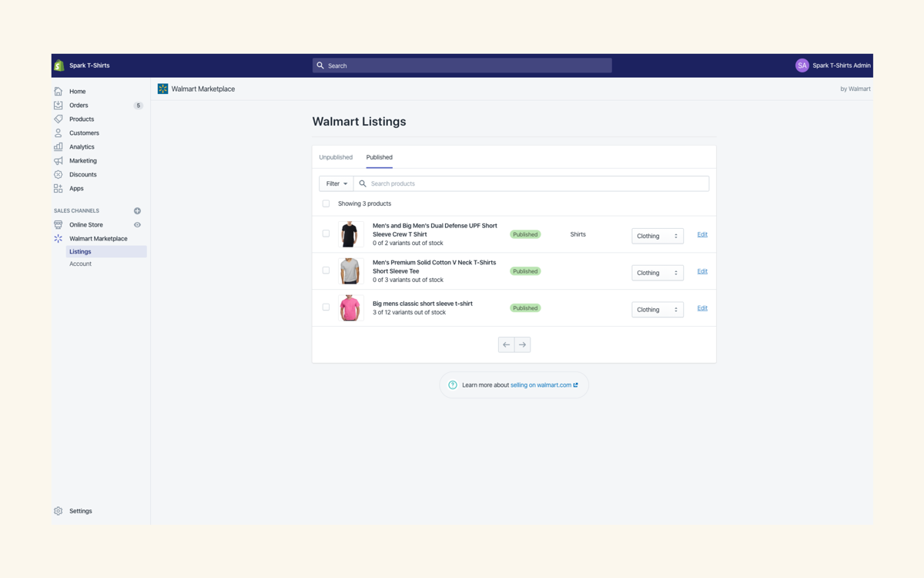The width and height of the screenshot is (924, 578).
Task: Open the Spark T-Shirts Admin account menu
Action: coord(833,66)
